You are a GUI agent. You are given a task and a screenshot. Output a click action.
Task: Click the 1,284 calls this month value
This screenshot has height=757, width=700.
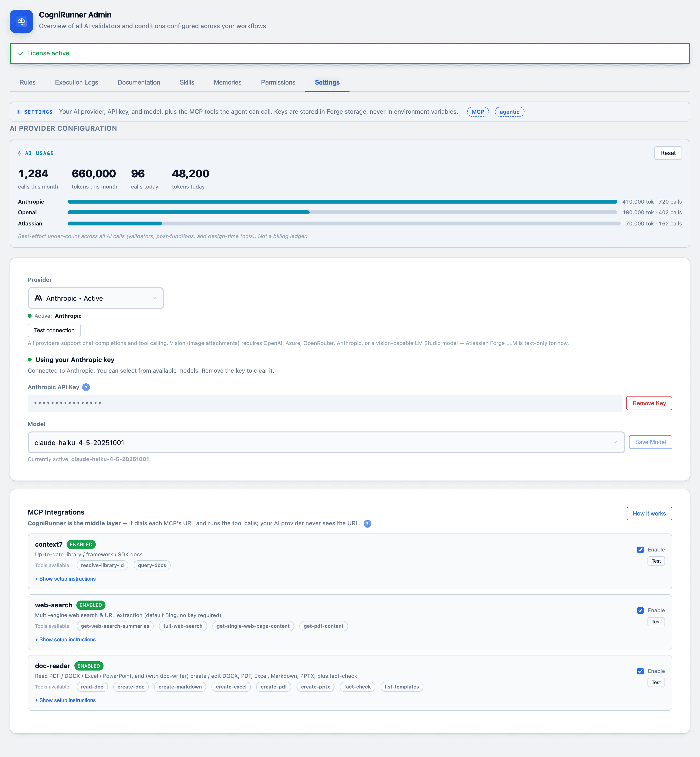click(x=33, y=173)
